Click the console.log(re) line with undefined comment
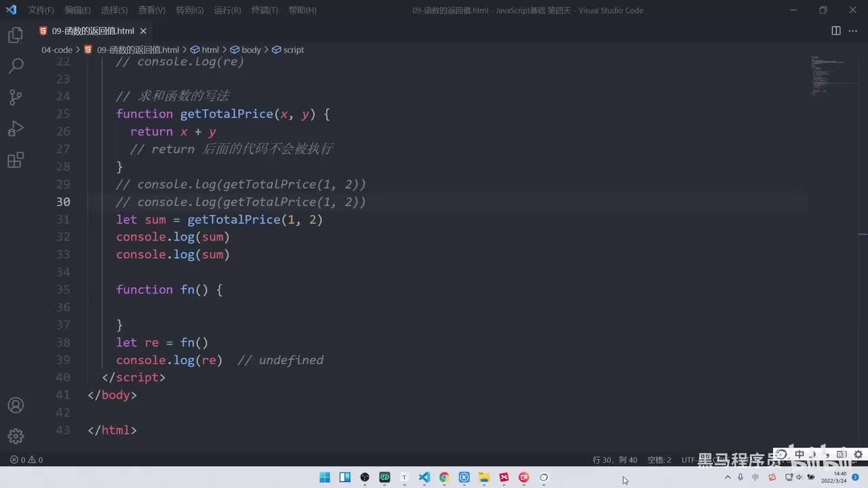 (x=220, y=360)
